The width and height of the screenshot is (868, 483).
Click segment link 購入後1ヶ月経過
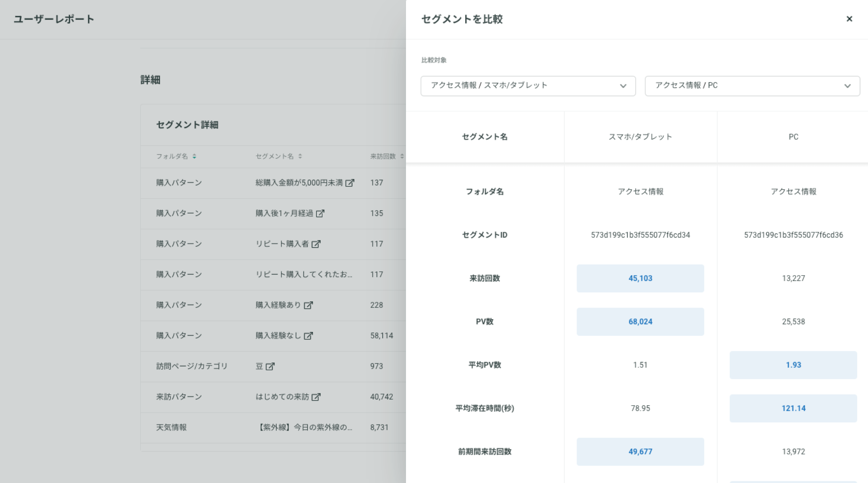point(284,213)
